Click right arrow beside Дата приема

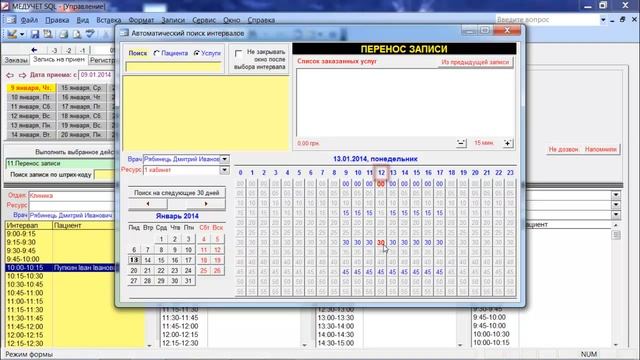(x=22, y=75)
